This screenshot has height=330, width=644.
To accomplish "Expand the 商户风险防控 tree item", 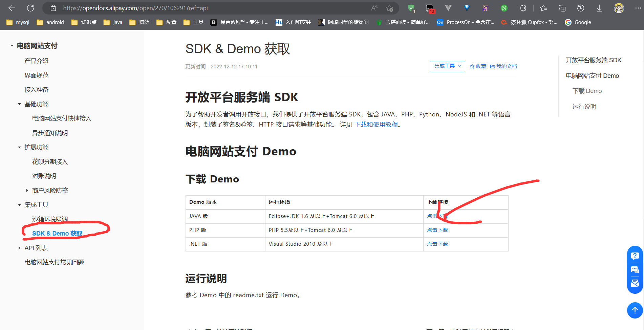I will (x=27, y=191).
